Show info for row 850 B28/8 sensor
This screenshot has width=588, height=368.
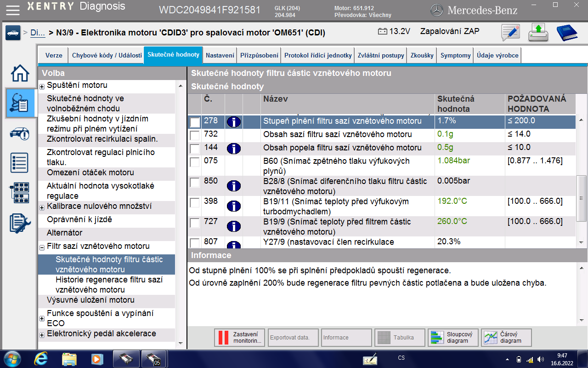(234, 186)
